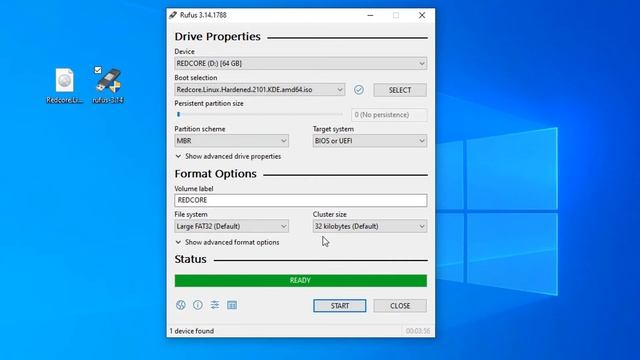This screenshot has height=360, width=640.
Task: Open the Cluster size dropdown
Action: (x=370, y=226)
